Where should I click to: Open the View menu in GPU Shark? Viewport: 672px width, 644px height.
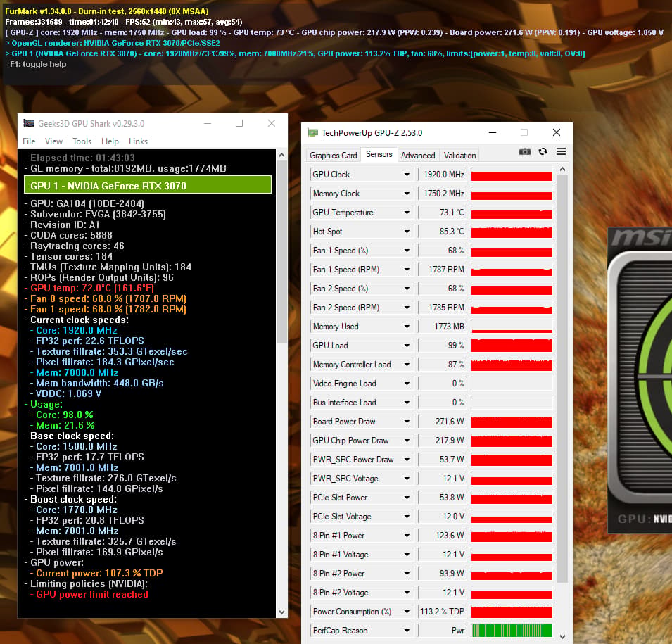click(53, 141)
